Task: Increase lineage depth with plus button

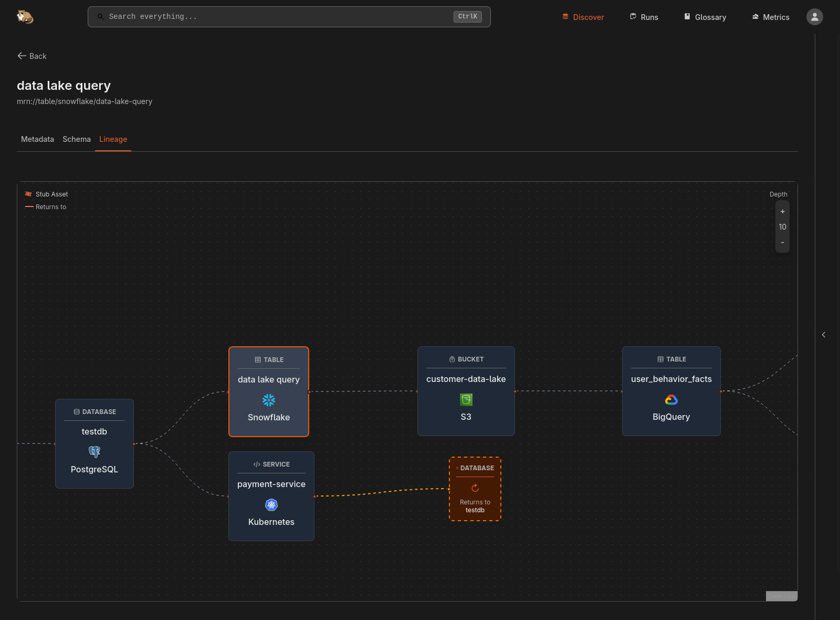Action: [782, 212]
